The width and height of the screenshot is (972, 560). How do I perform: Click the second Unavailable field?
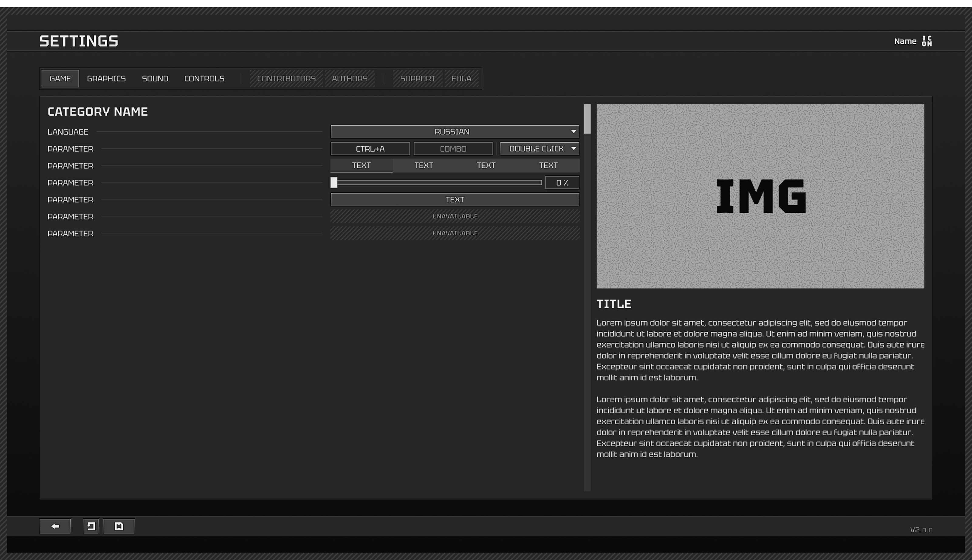coord(455,233)
